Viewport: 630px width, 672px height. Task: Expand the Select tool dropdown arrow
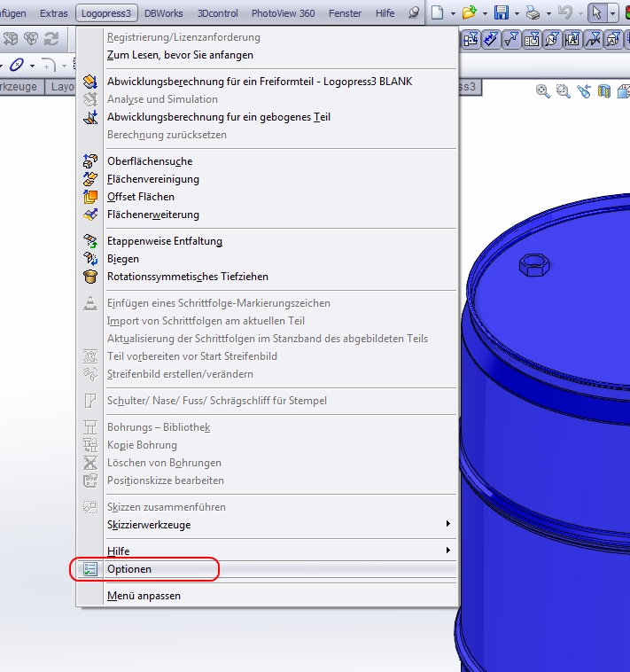[613, 13]
